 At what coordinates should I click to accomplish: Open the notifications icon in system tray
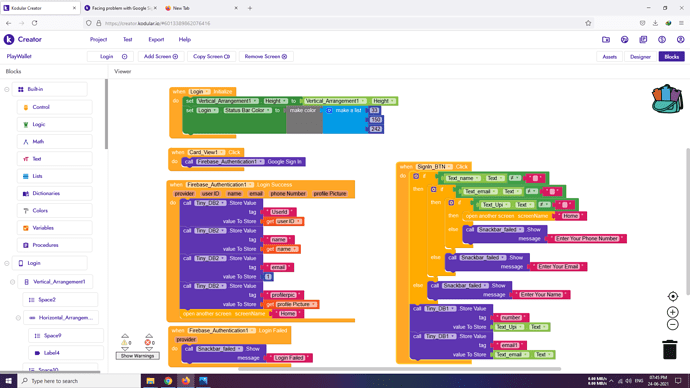pyautogui.click(x=678, y=381)
